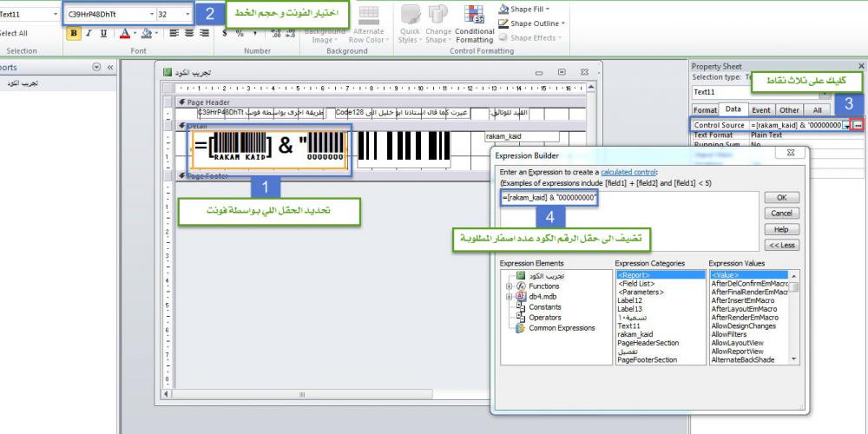Image resolution: width=868 pixels, height=434 pixels.
Task: Open Shape Outline dropdown
Action: [x=531, y=23]
